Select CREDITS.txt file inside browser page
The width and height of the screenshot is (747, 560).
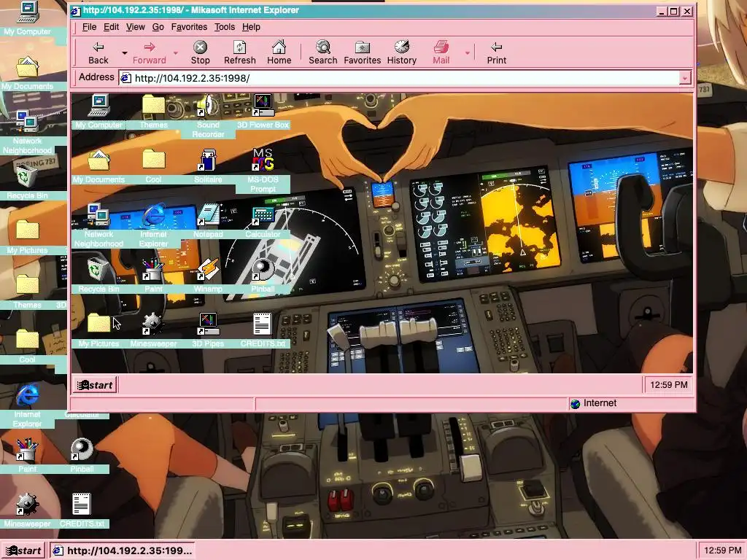[263, 330]
